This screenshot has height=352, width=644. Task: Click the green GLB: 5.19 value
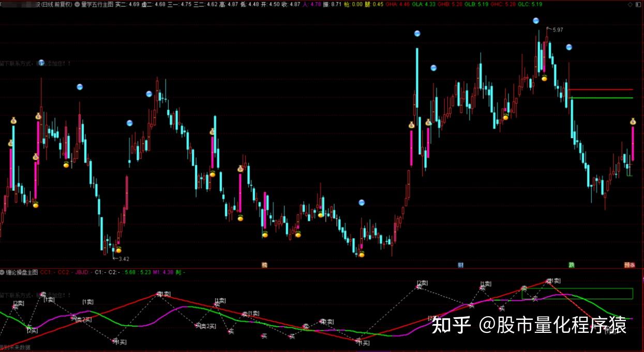[476, 4]
